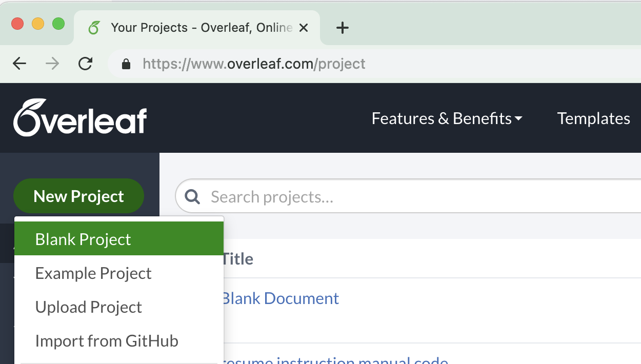Select Example Project from the menu

coord(93,273)
